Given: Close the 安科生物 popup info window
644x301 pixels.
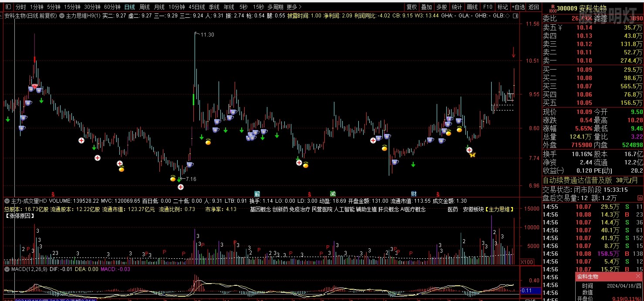Looking at the screenshot, I should click(x=638, y=276).
